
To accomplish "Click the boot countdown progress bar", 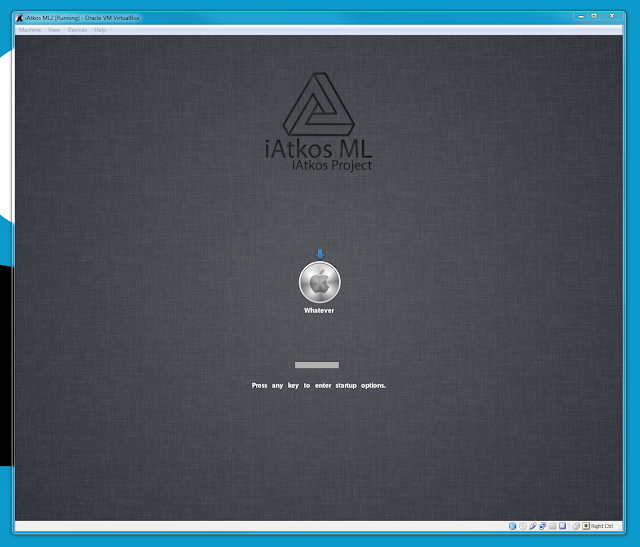I will click(x=317, y=365).
